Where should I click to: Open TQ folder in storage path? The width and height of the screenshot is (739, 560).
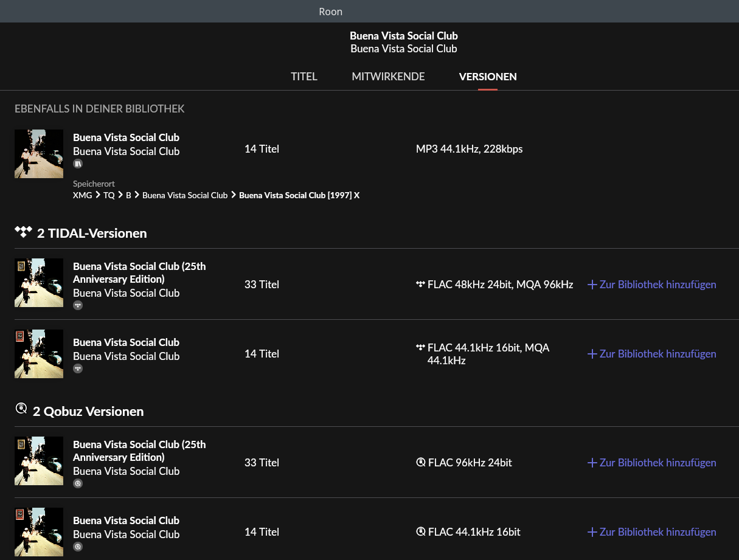[x=109, y=195]
